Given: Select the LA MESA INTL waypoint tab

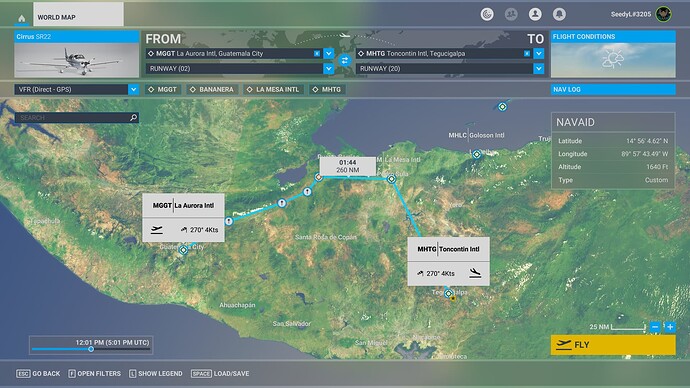Looking at the screenshot, I should click(x=273, y=89).
